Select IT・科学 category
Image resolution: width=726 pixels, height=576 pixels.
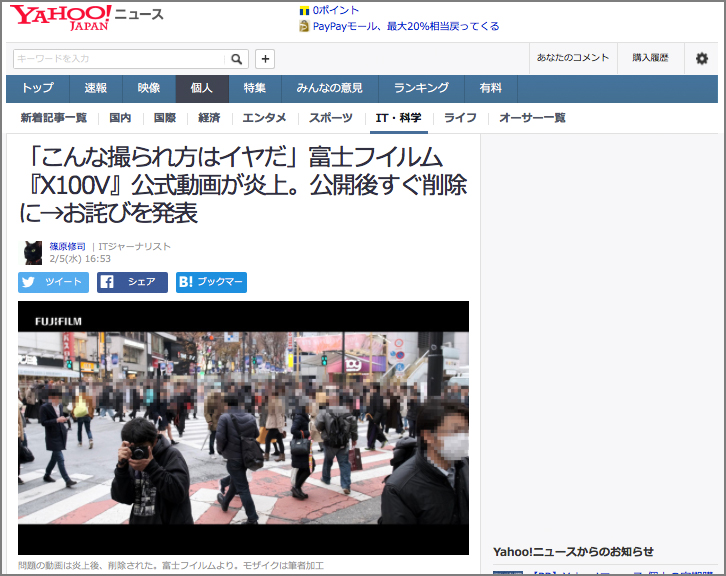coord(399,118)
